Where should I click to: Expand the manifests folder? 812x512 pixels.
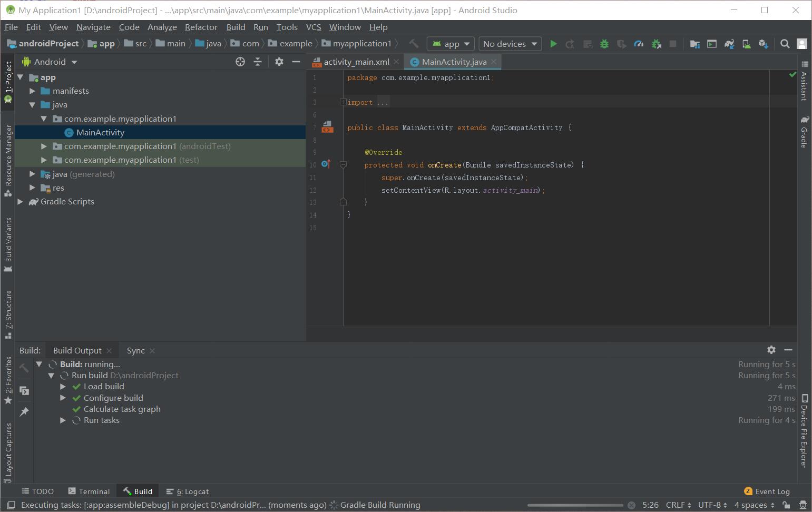[32, 91]
